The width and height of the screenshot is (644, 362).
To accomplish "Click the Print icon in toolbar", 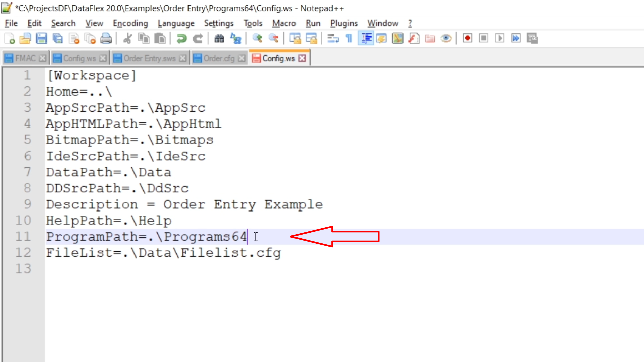I will coord(106,38).
